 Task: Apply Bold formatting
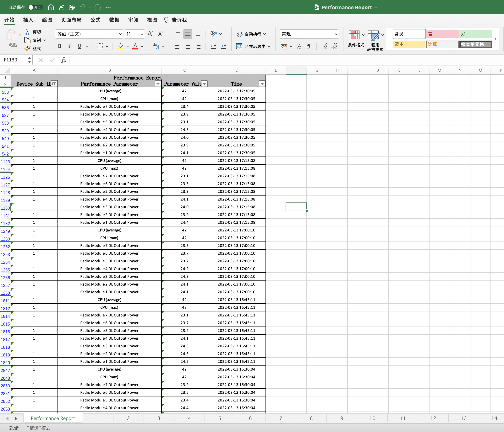pyautogui.click(x=60, y=46)
